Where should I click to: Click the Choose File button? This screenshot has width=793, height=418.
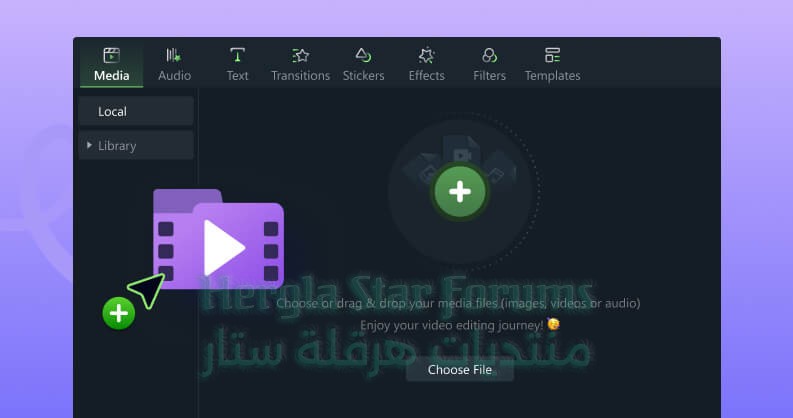click(460, 370)
